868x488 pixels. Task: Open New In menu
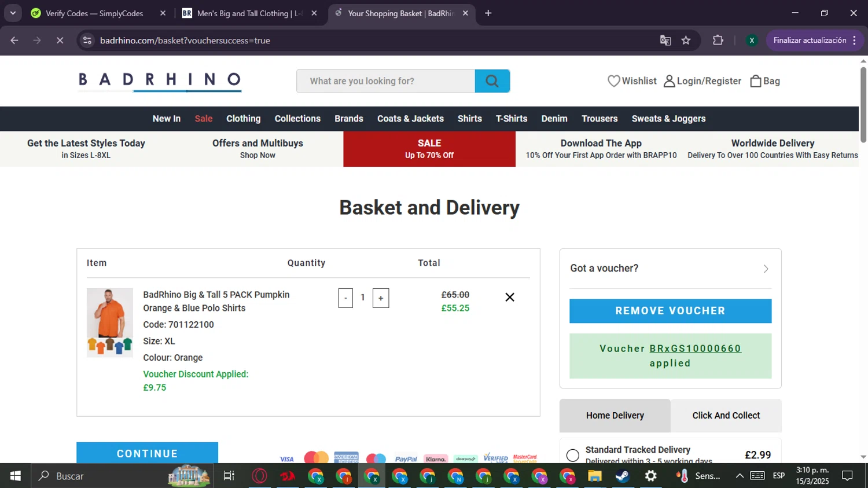[167, 119]
